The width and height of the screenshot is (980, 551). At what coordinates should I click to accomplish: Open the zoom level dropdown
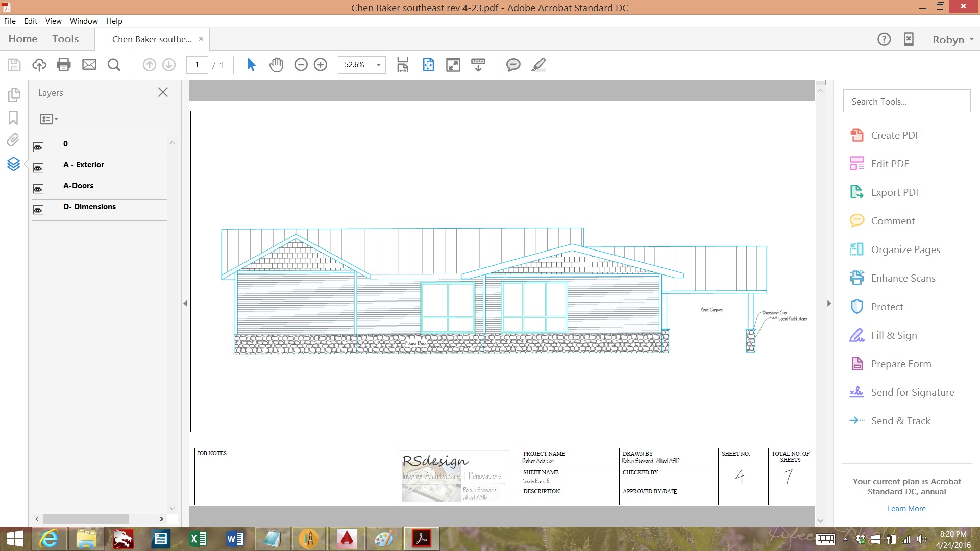click(378, 65)
